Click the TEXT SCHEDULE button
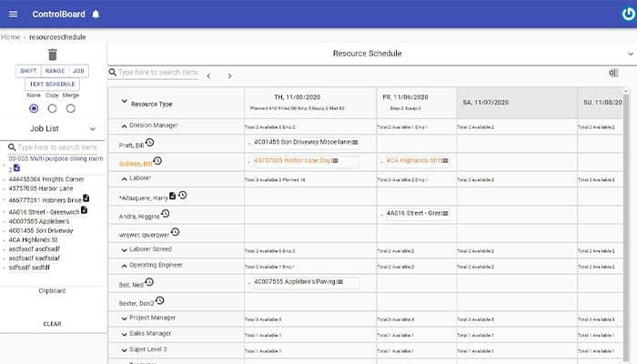The width and height of the screenshot is (637, 364). [x=52, y=84]
